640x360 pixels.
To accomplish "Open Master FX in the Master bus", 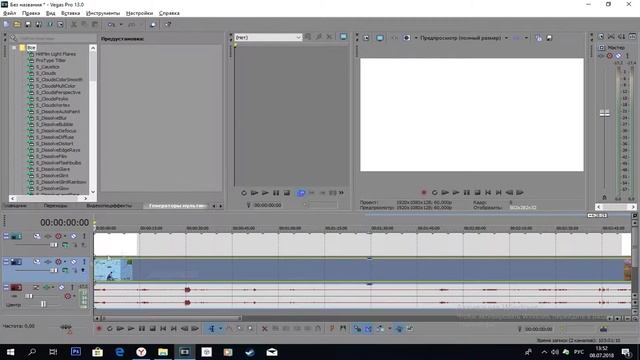I will coord(601,56).
